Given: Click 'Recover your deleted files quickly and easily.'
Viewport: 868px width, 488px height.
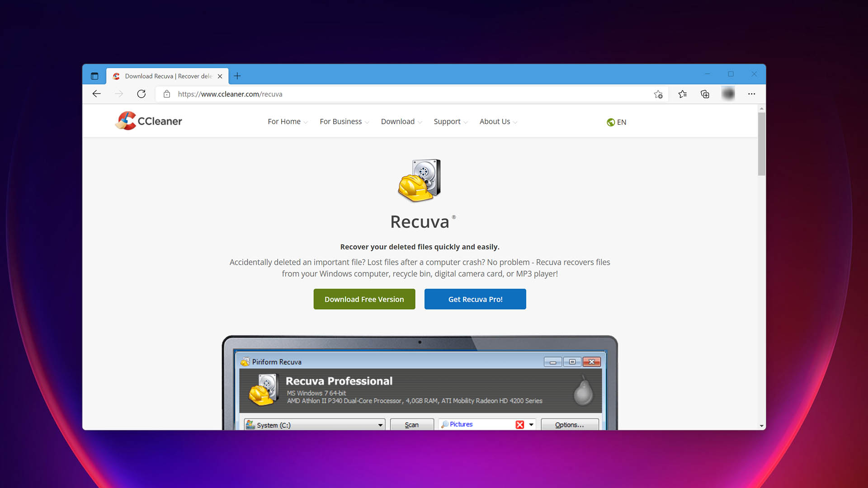Looking at the screenshot, I should tap(420, 247).
